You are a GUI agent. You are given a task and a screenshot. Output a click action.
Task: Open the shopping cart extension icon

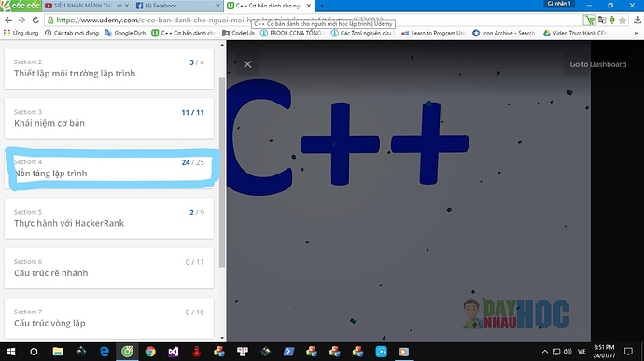[x=589, y=20]
